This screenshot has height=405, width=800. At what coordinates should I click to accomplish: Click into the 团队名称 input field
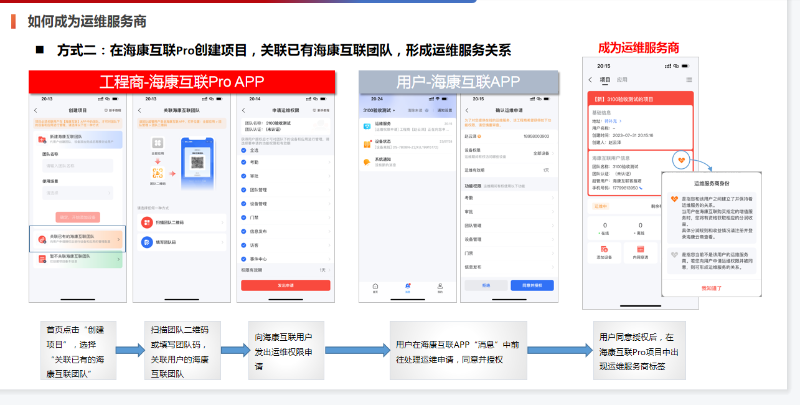point(78,166)
